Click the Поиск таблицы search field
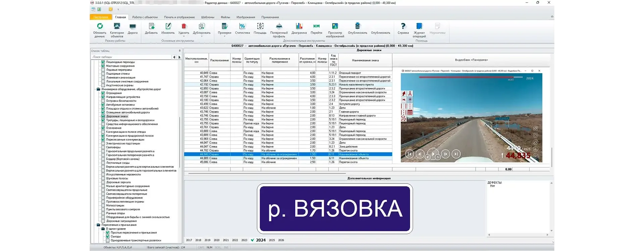Viewport: 644px width, 251px height. (x=132, y=57)
